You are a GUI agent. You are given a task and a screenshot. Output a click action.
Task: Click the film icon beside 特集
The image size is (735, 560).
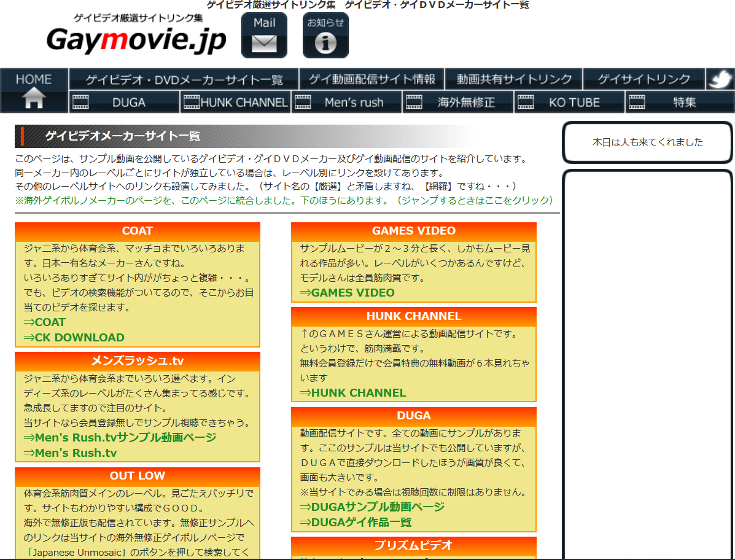(637, 103)
